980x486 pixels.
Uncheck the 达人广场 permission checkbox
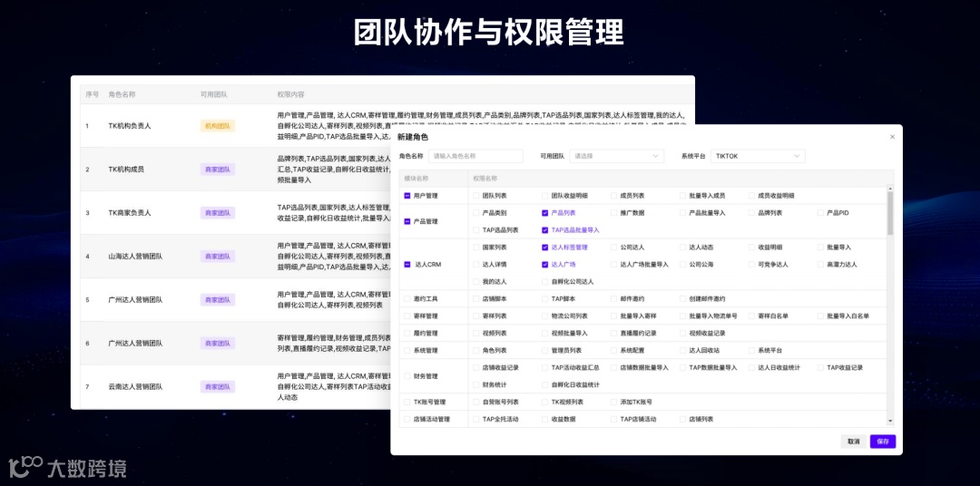[x=545, y=264]
